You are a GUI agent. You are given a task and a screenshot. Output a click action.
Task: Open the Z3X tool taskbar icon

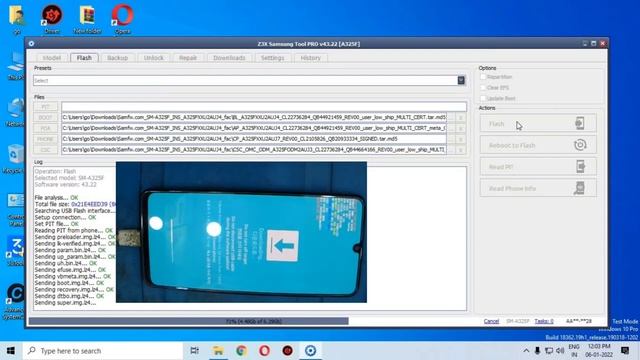pyautogui.click(x=310, y=351)
